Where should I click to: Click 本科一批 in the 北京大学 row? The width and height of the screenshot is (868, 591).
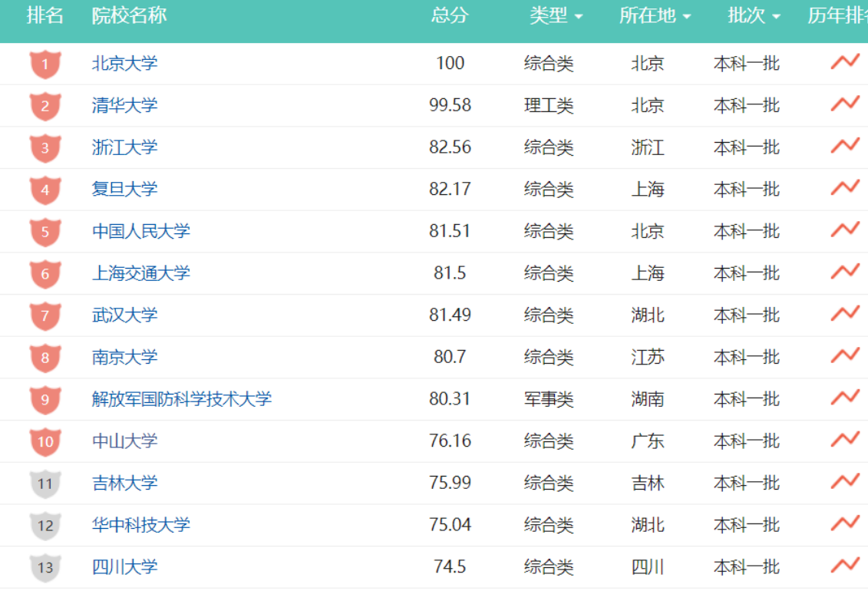point(746,63)
